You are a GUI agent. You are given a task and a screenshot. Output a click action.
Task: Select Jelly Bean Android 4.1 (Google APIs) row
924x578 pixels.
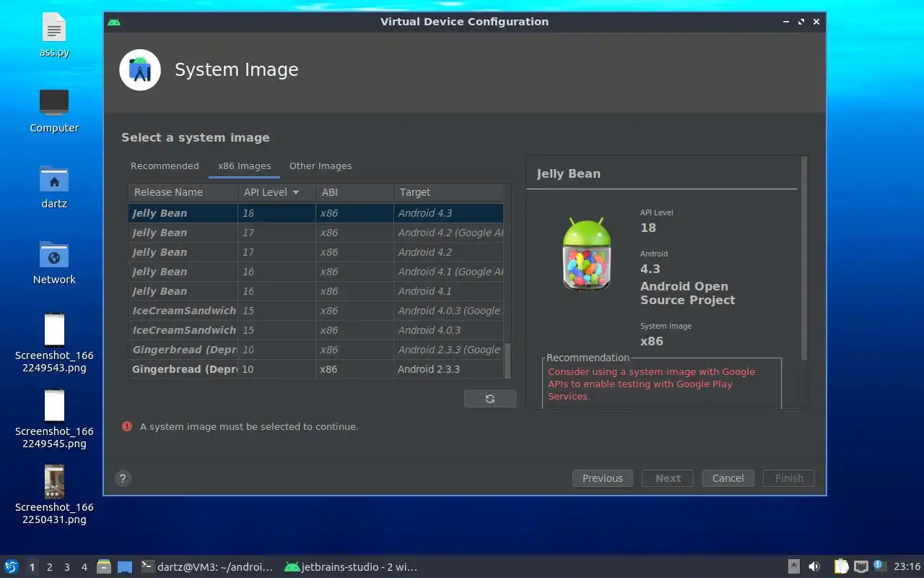[x=315, y=272]
